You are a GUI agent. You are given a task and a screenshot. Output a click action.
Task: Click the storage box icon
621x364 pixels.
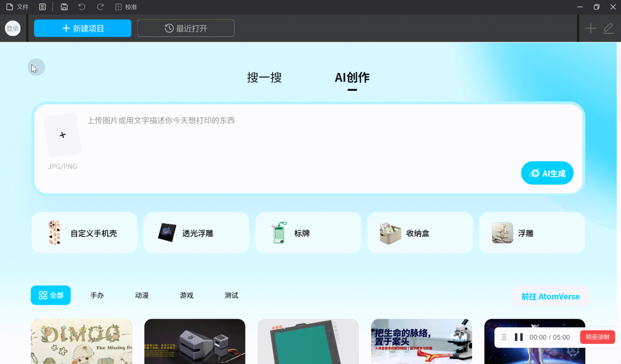point(390,233)
